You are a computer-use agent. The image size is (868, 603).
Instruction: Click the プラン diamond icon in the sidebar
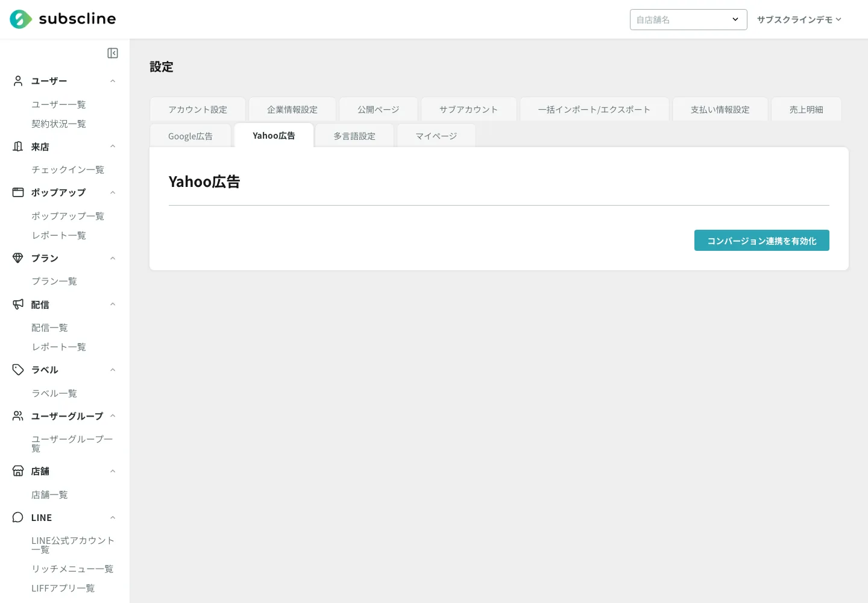tap(18, 258)
